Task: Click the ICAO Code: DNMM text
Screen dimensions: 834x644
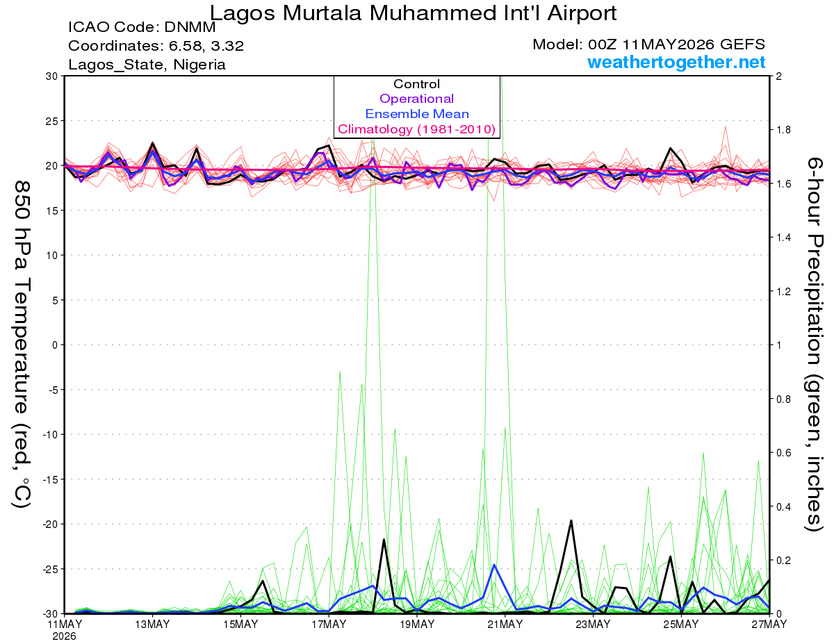Action: click(x=142, y=28)
